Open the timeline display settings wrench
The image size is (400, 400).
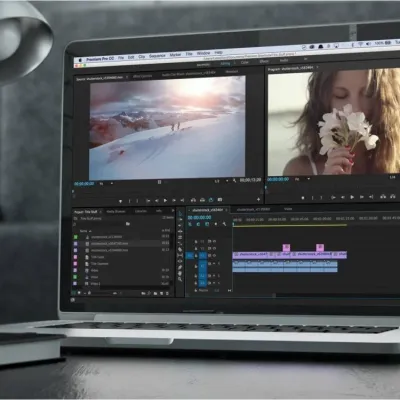pos(224,224)
